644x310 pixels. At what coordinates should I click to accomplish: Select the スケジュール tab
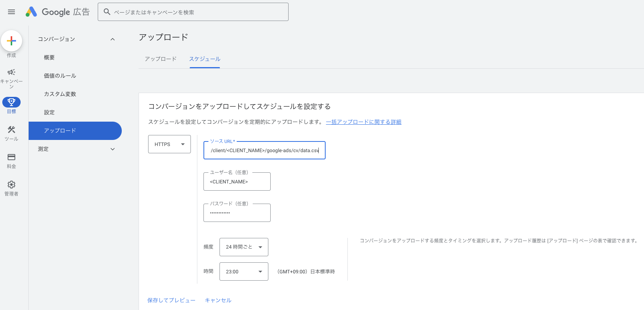[205, 59]
